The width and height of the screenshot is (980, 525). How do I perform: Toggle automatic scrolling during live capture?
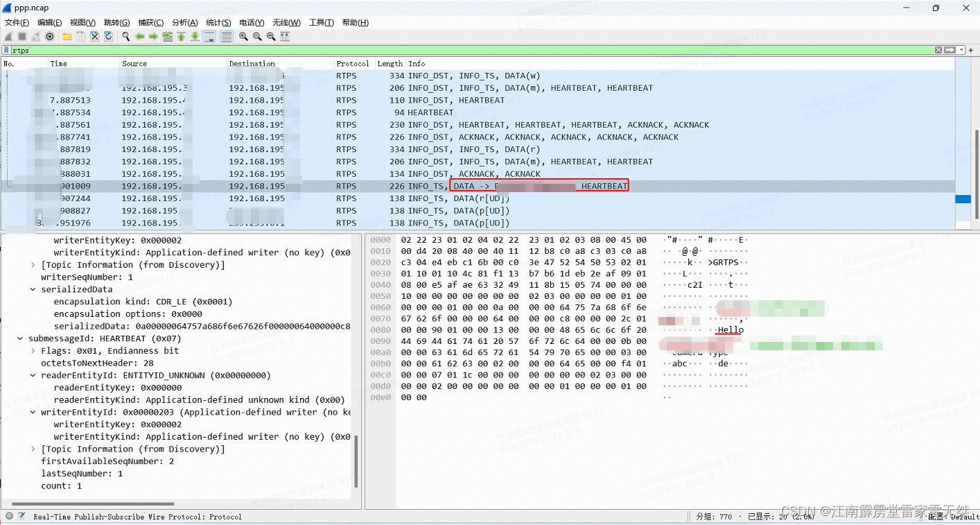[x=210, y=36]
